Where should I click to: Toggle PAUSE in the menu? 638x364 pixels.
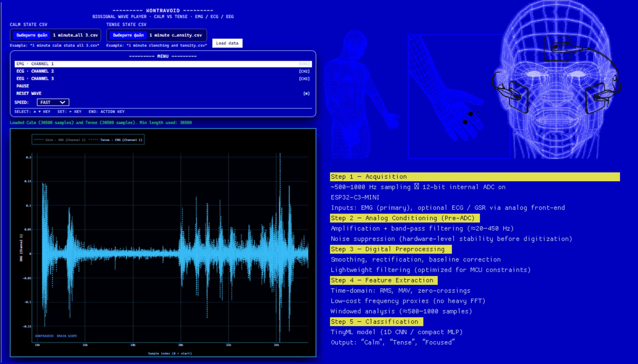(23, 86)
